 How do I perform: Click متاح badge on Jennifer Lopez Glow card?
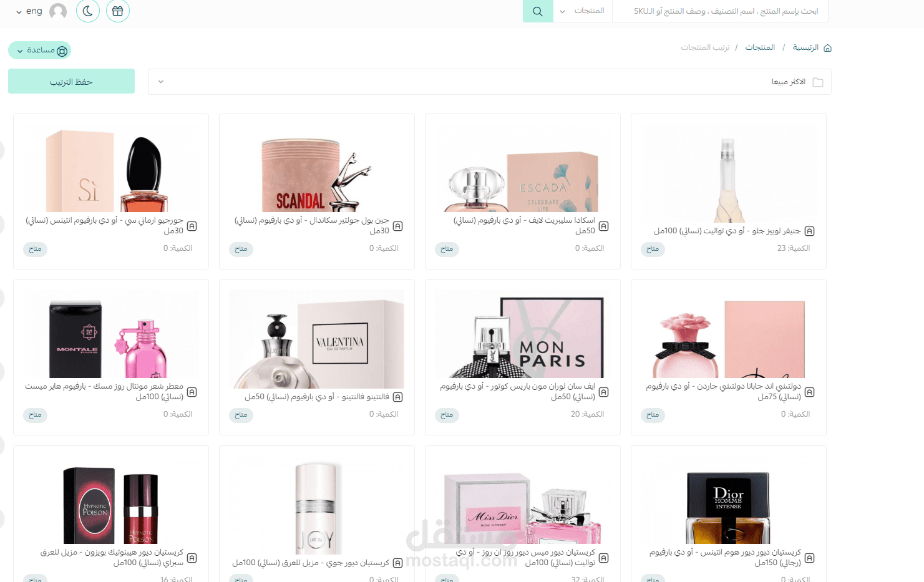tap(653, 249)
